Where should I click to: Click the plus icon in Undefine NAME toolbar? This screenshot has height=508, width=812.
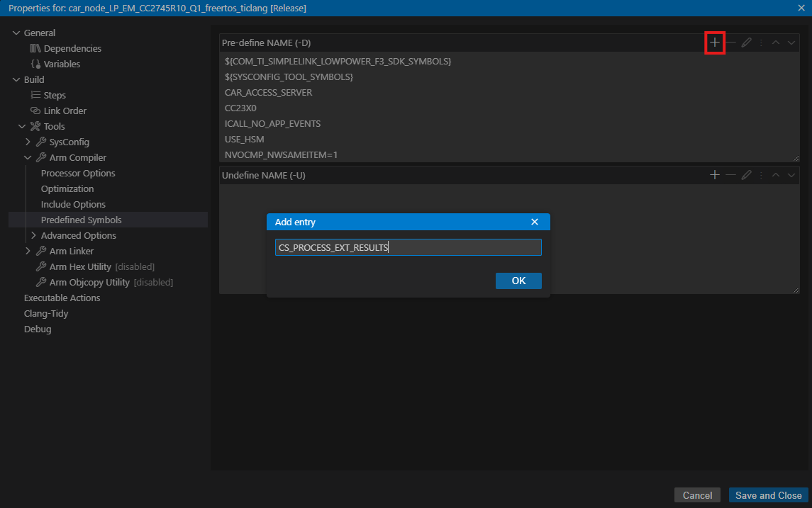(x=715, y=175)
